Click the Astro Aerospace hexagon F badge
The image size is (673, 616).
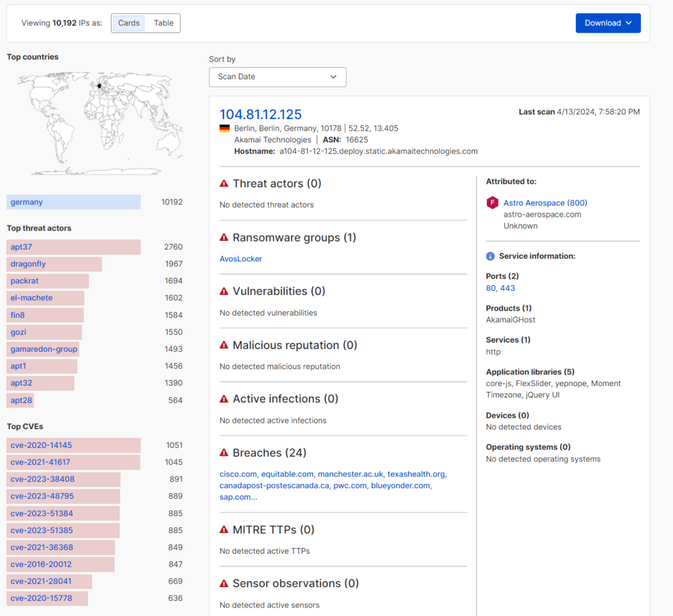coord(492,202)
